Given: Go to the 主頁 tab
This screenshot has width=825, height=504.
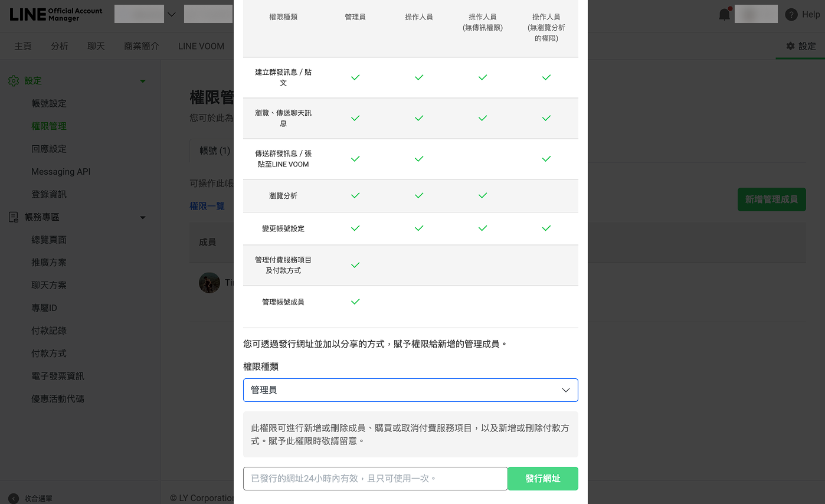Looking at the screenshot, I should click(x=23, y=46).
